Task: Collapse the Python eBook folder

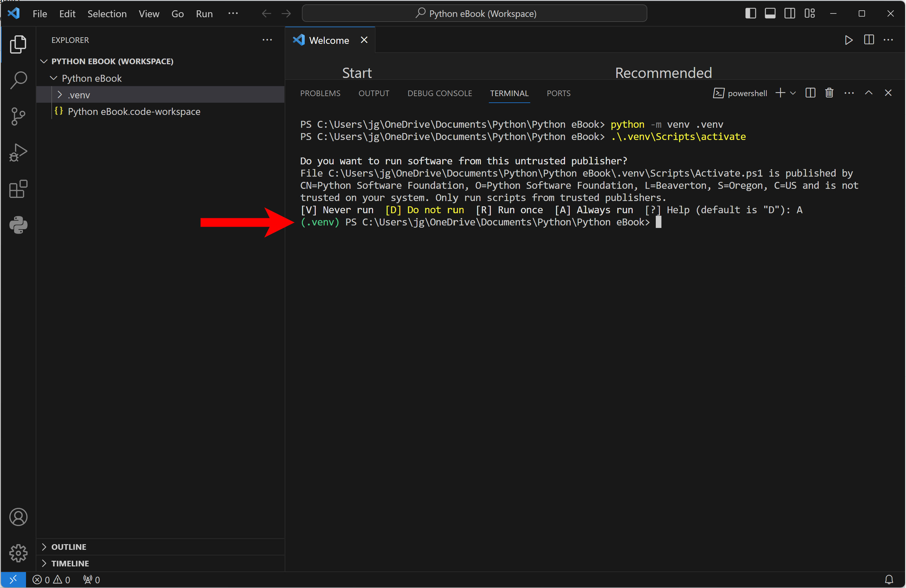Action: (x=54, y=78)
